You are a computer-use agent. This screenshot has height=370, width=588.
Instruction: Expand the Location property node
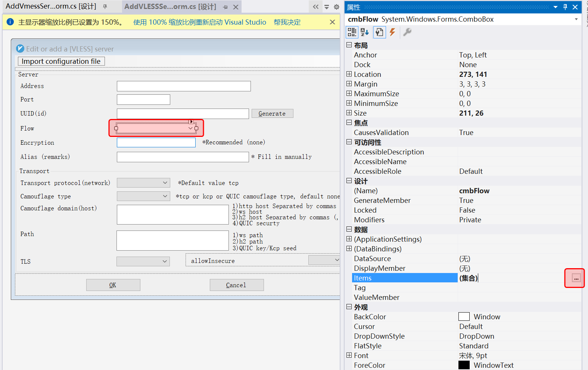[349, 74]
